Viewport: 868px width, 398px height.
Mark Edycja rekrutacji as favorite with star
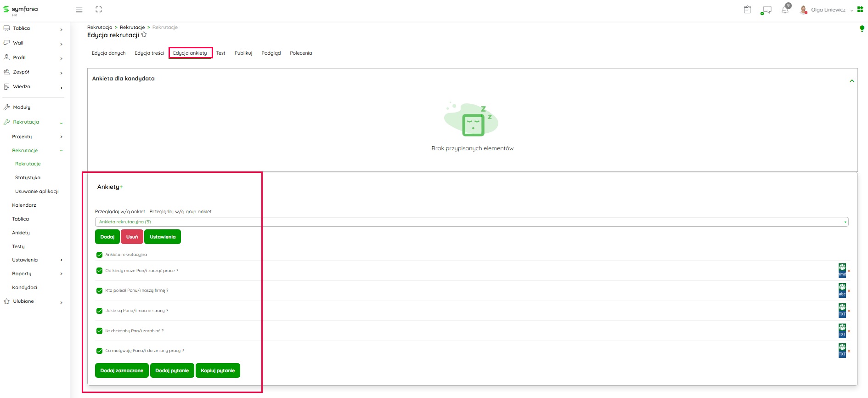144,35
